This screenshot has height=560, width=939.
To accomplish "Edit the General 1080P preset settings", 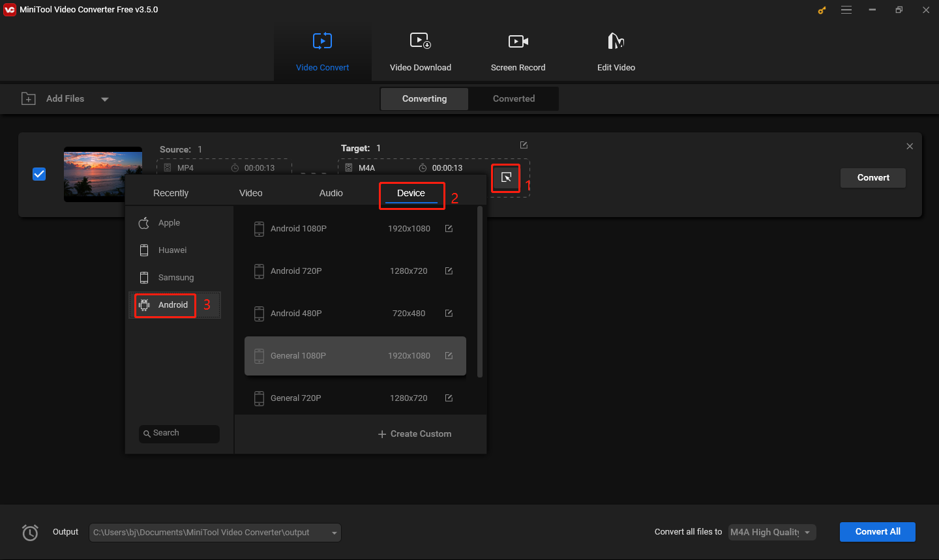I will coord(449,355).
